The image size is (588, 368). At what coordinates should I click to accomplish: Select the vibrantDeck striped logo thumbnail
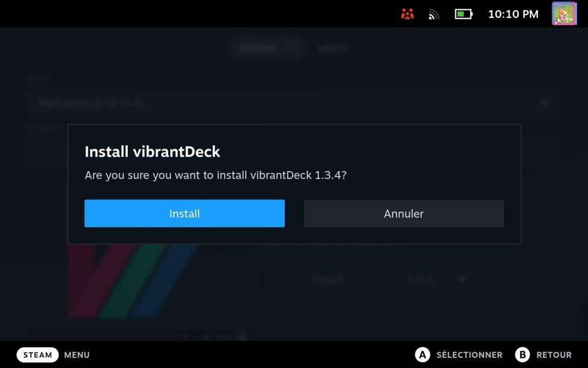click(132, 282)
